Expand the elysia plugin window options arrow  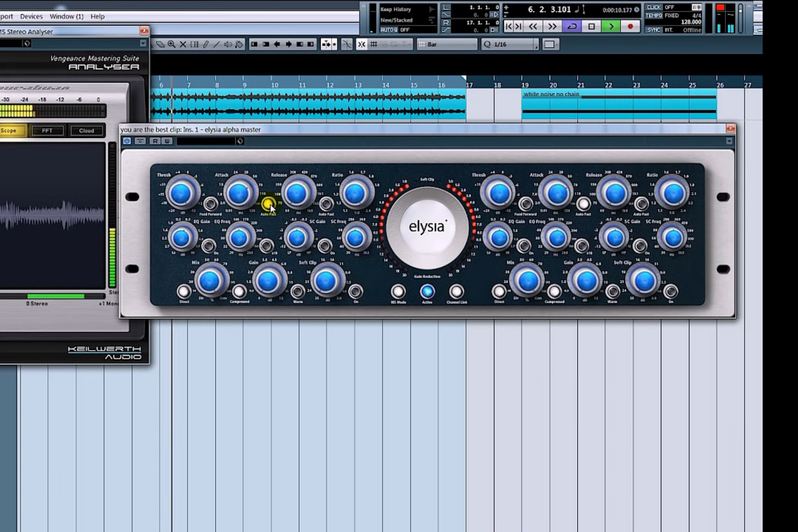(729, 141)
